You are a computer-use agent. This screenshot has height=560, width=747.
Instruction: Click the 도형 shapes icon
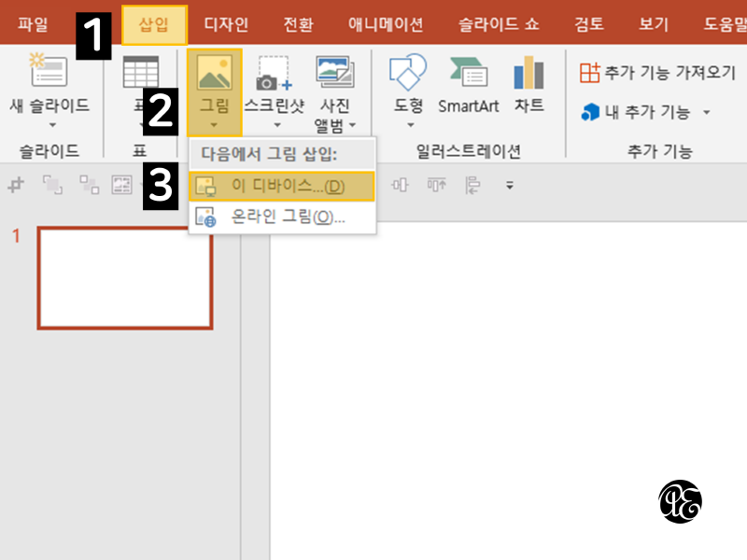408,72
